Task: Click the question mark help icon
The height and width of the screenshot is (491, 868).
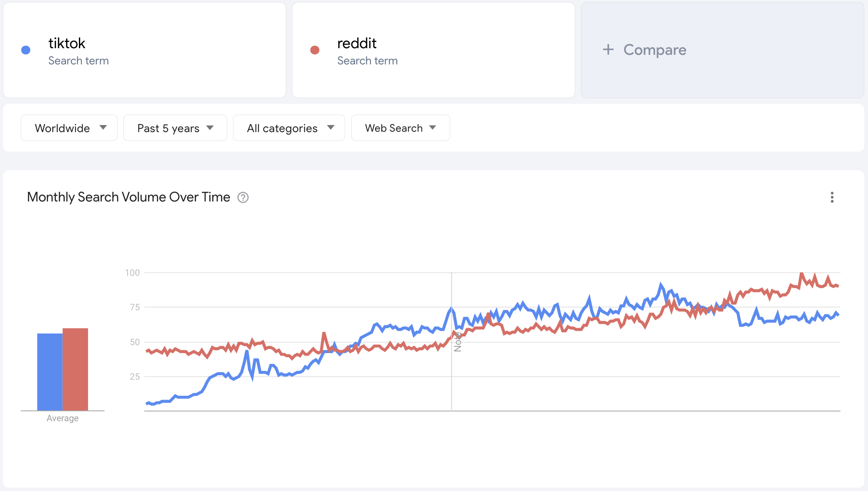Action: [243, 197]
